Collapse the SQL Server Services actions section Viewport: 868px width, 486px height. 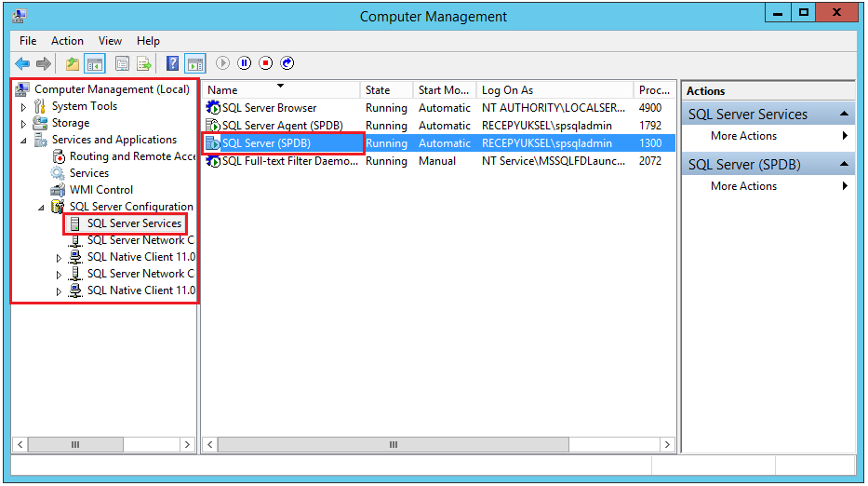pos(844,114)
